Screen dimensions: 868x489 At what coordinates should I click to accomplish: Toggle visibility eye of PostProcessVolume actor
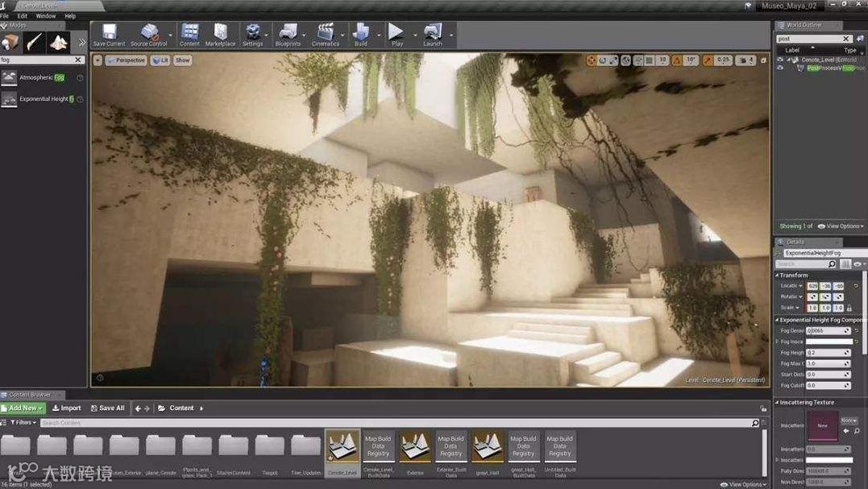click(x=779, y=68)
